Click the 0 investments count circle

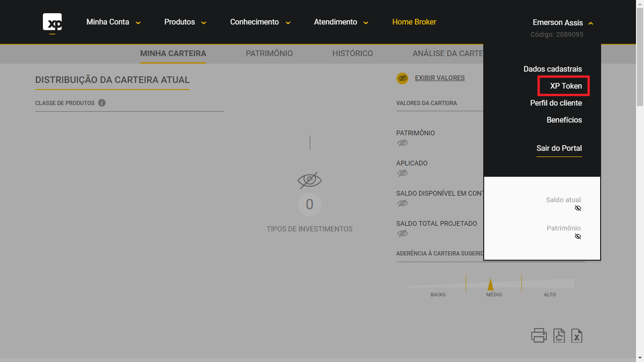coord(310,204)
